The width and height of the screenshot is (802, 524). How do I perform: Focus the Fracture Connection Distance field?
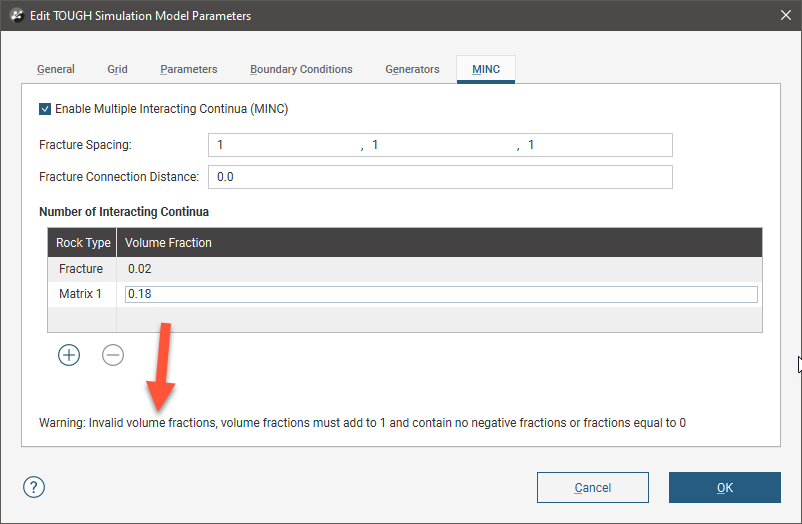[x=440, y=177]
